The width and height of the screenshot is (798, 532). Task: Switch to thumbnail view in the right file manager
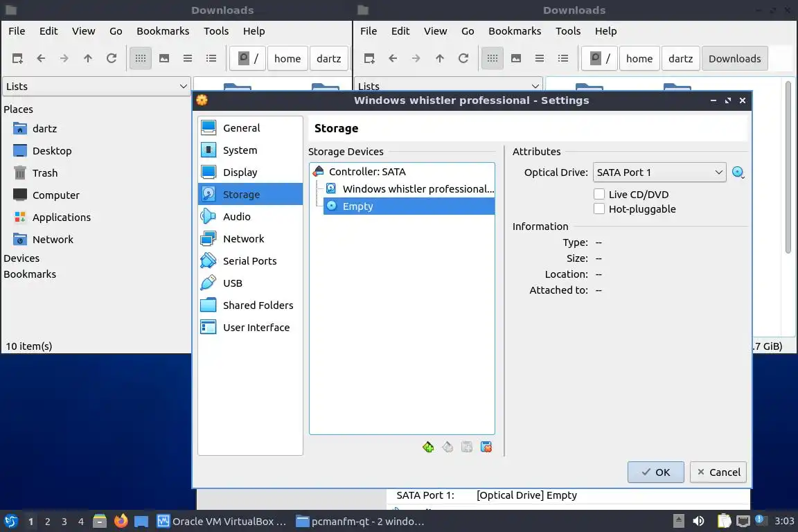pyautogui.click(x=516, y=58)
